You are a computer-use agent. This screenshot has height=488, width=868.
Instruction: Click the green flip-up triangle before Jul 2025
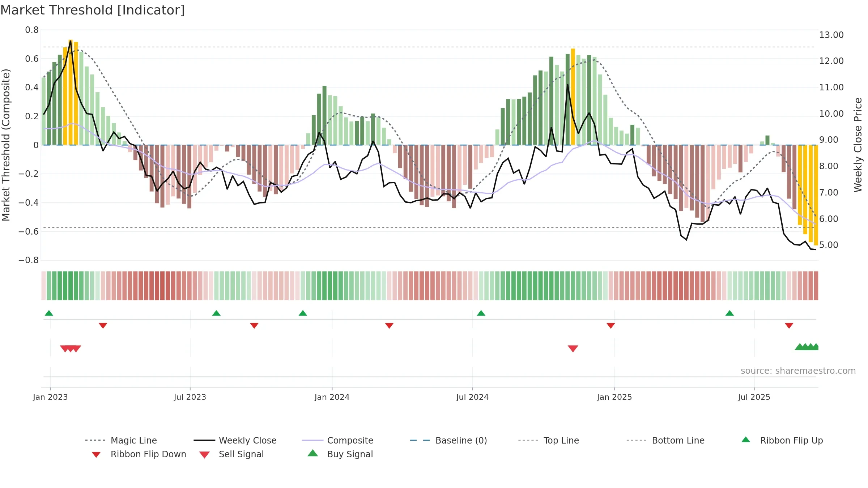[x=729, y=313]
